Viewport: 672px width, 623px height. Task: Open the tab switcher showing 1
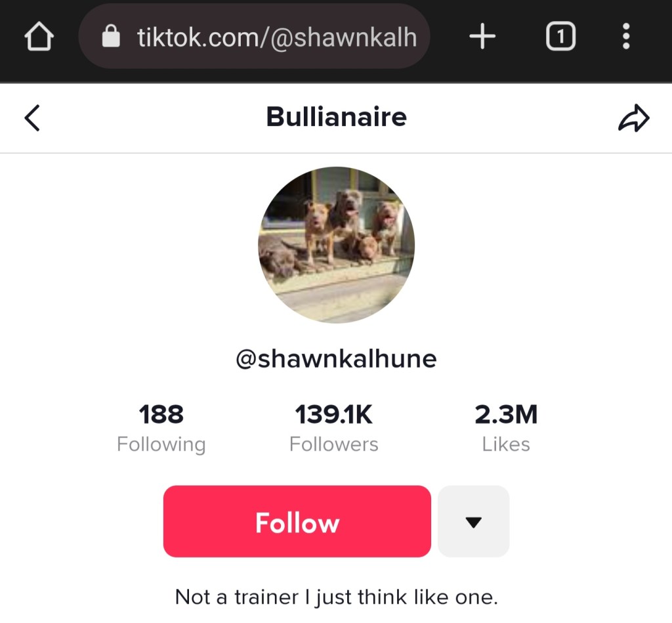click(560, 37)
